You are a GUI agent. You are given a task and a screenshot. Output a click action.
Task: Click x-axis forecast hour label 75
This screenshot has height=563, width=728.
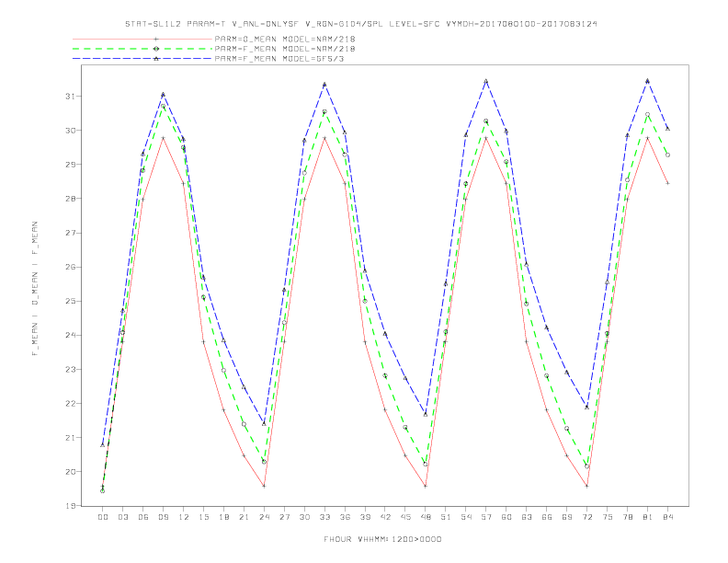[x=607, y=517]
